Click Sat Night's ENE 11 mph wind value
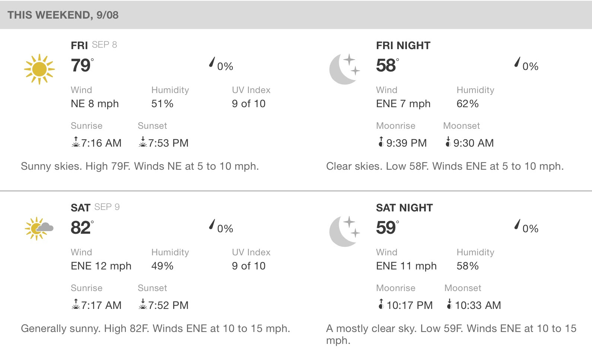 (x=406, y=266)
